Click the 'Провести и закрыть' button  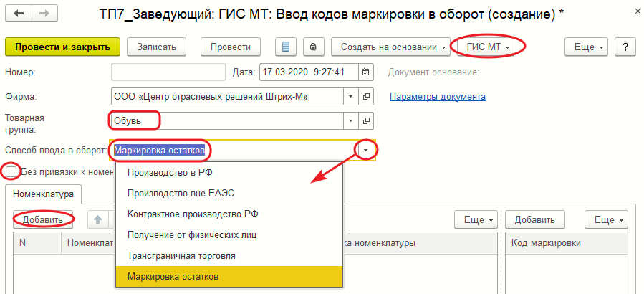pos(62,47)
